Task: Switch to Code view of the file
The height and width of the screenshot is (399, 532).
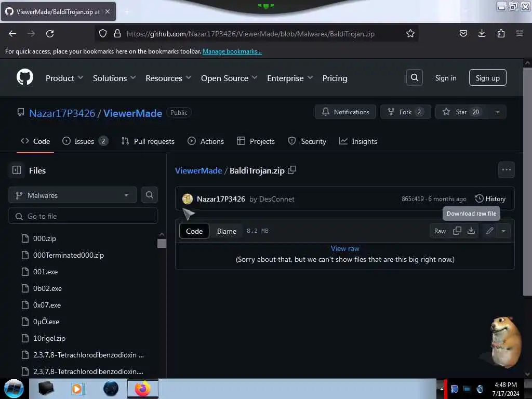Action: tap(194, 231)
